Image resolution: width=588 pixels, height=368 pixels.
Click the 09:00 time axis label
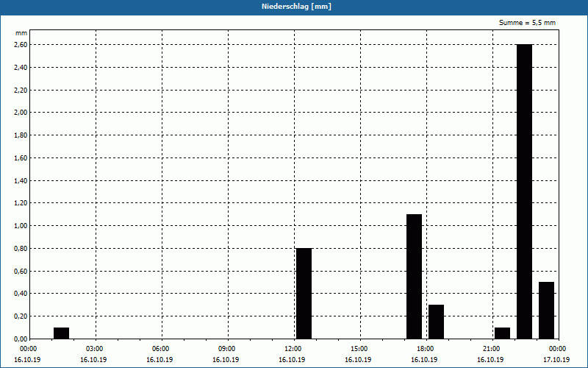(x=226, y=349)
